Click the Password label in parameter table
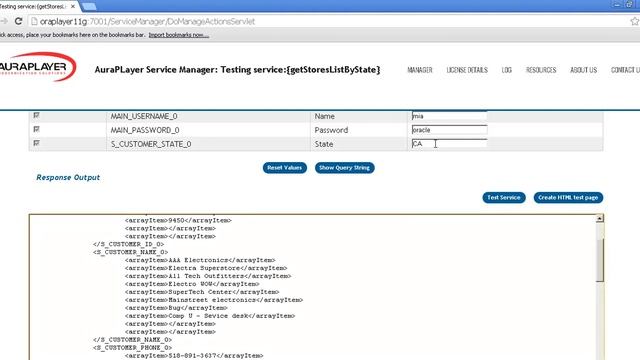The width and height of the screenshot is (640, 360). click(x=331, y=130)
